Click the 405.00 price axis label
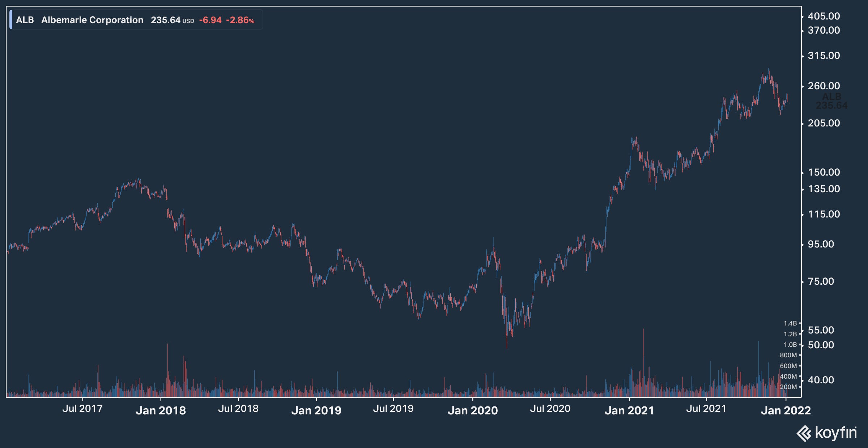 tap(824, 16)
